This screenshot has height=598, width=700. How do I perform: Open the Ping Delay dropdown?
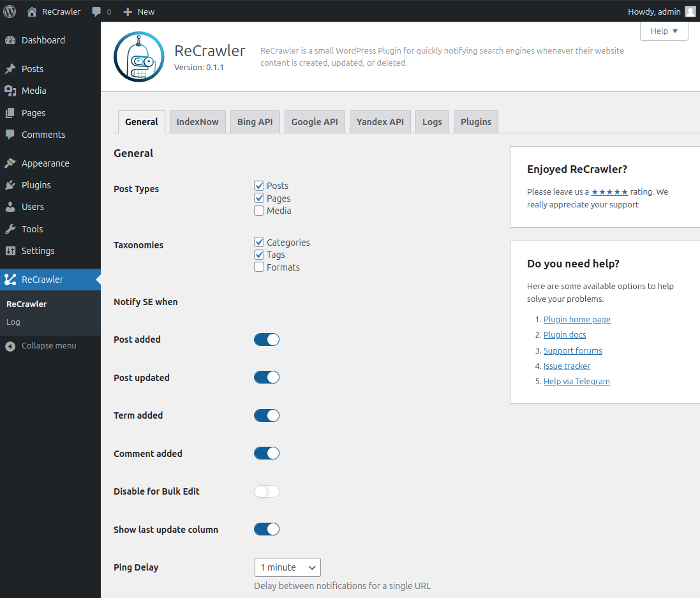[x=288, y=567]
